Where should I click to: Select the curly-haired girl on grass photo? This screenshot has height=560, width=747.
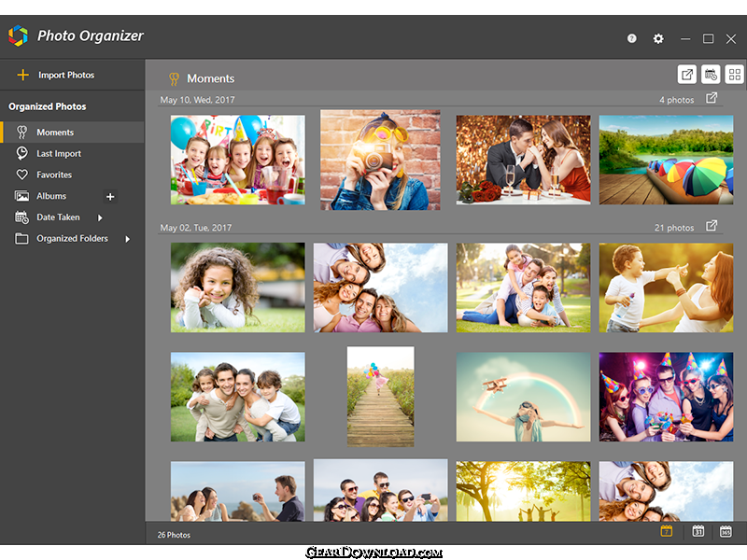tap(238, 287)
